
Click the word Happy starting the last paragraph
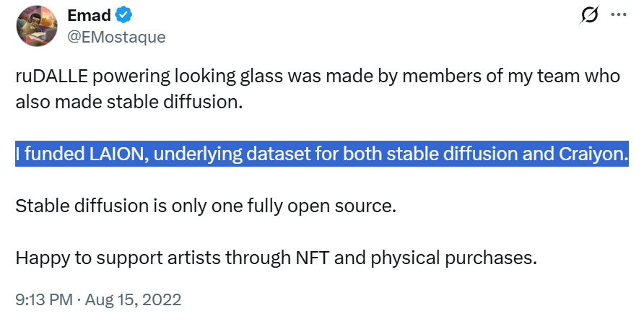coord(38,258)
